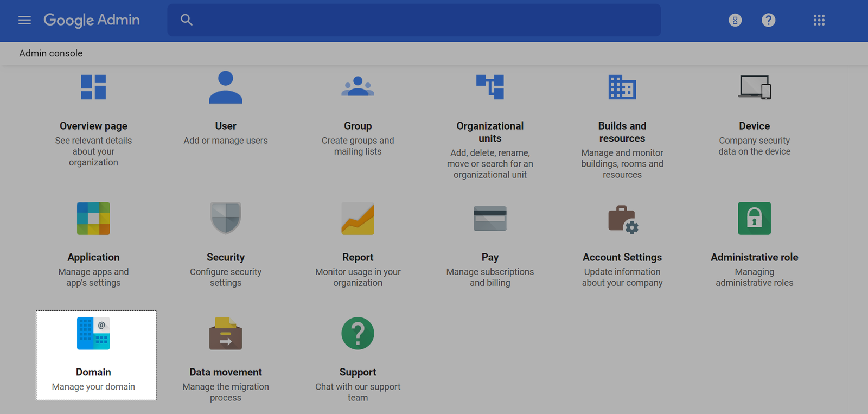Open the Account Settings title
The image size is (868, 414).
point(622,257)
